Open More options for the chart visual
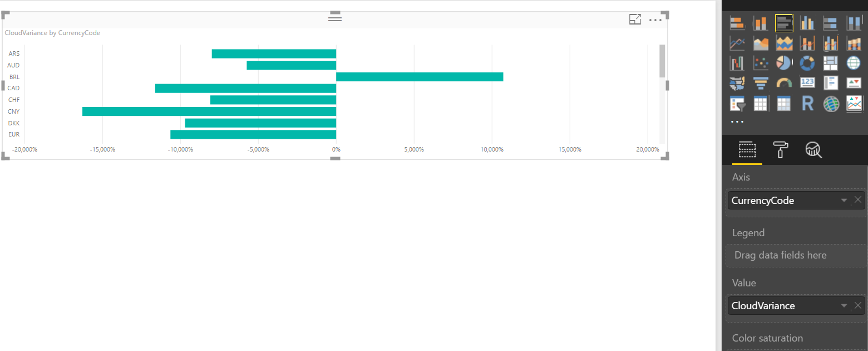 (x=655, y=20)
